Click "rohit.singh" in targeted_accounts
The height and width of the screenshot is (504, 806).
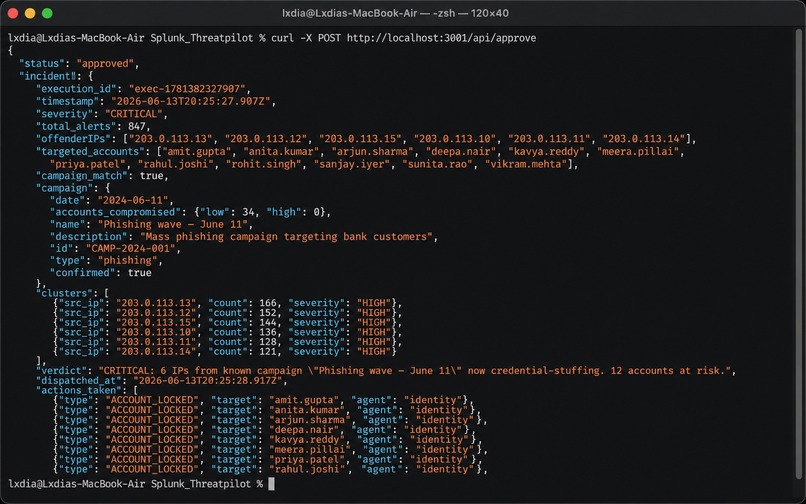pyautogui.click(x=266, y=164)
